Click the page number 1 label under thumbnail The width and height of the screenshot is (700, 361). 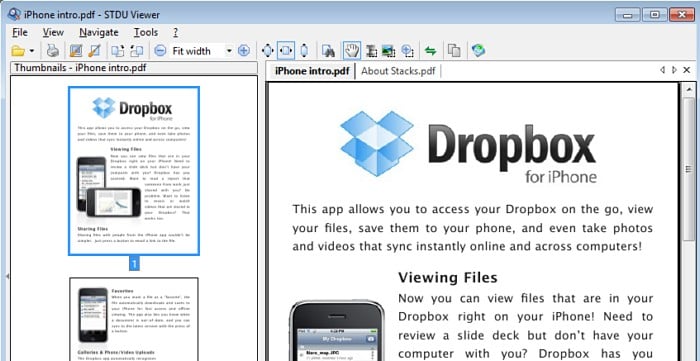pos(134,263)
